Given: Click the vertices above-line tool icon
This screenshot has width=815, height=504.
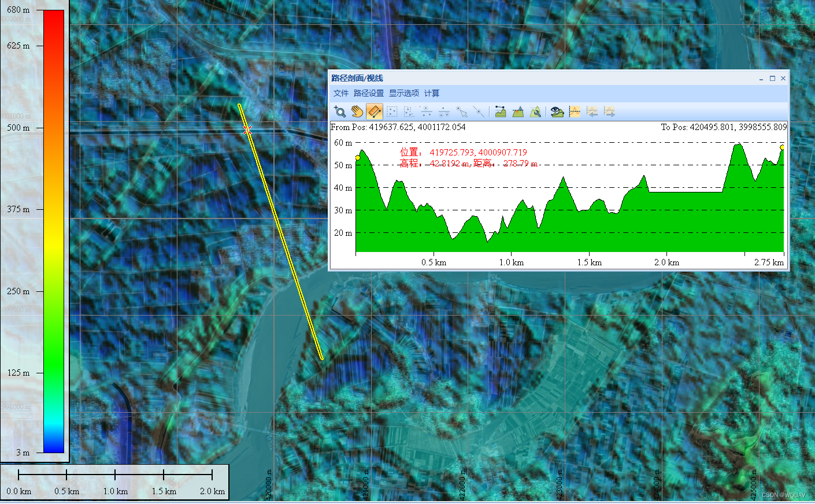Looking at the screenshot, I should click(427, 112).
